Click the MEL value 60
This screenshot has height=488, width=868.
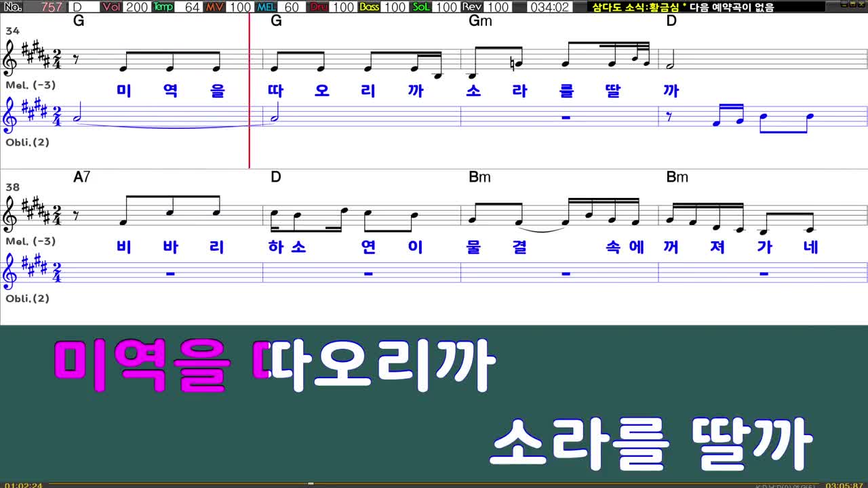[x=292, y=7]
